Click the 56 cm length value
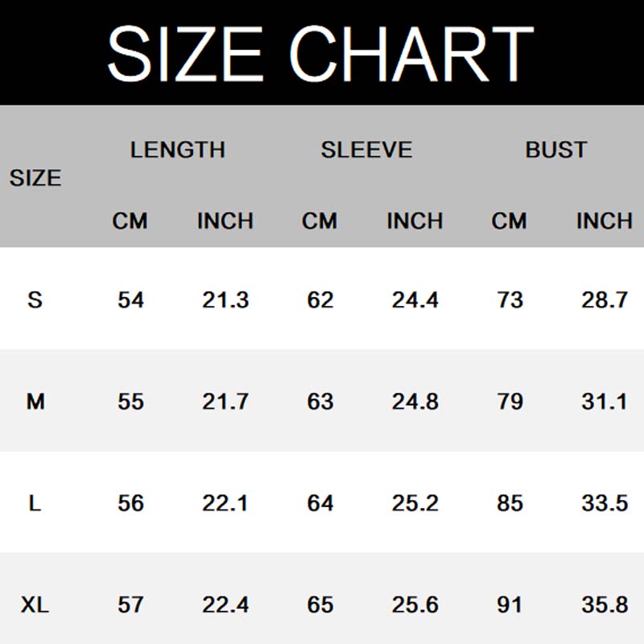This screenshot has height=644, width=644. click(130, 503)
